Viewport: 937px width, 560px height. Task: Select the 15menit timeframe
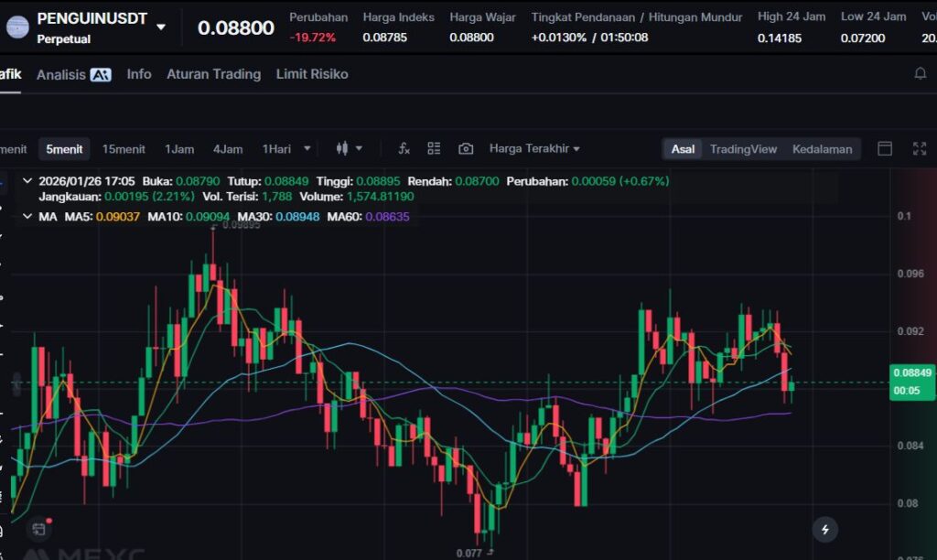tap(124, 149)
